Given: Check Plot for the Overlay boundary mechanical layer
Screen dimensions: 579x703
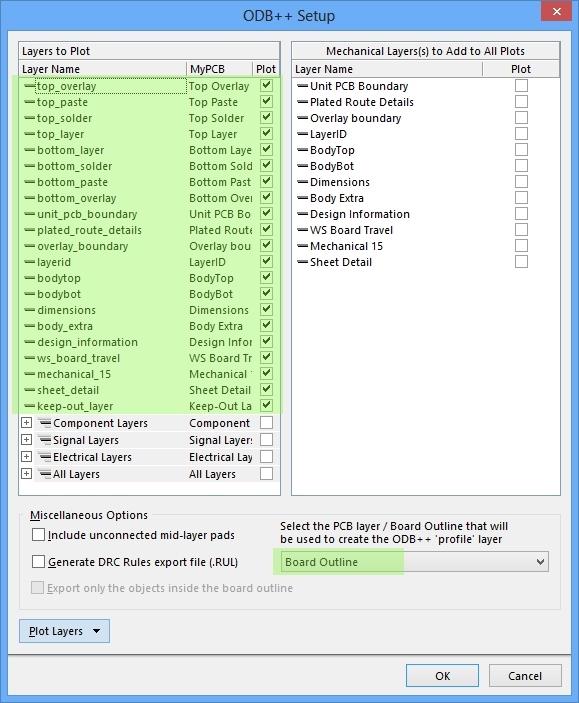Looking at the screenshot, I should point(521,118).
